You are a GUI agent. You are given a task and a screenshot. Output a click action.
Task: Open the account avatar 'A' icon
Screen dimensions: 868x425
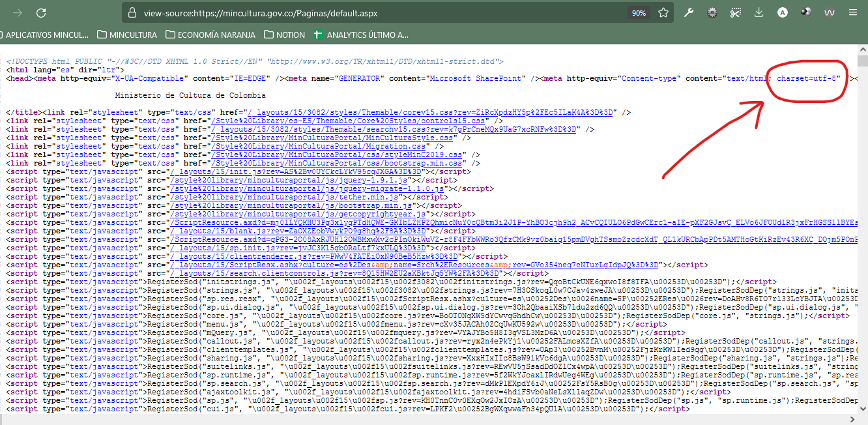coord(783,12)
